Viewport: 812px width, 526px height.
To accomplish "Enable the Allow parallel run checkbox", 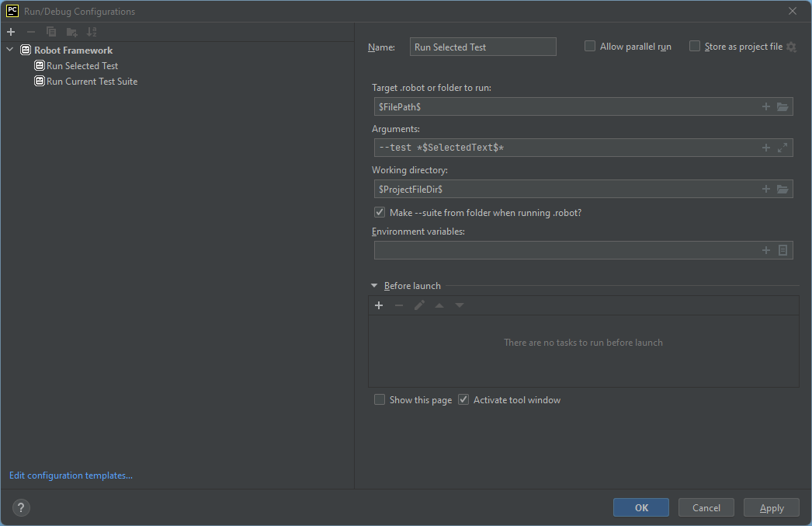I will click(x=590, y=47).
